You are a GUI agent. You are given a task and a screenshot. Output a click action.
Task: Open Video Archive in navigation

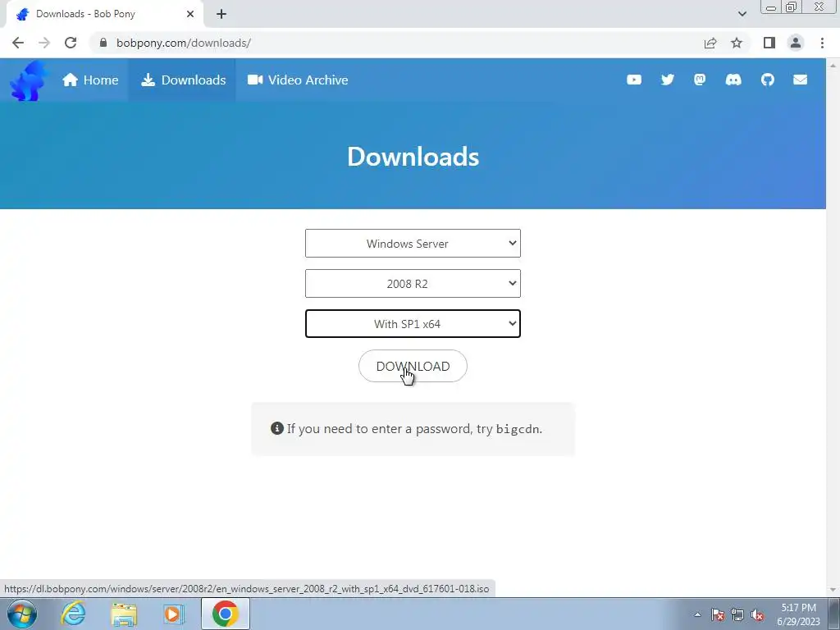[298, 80]
